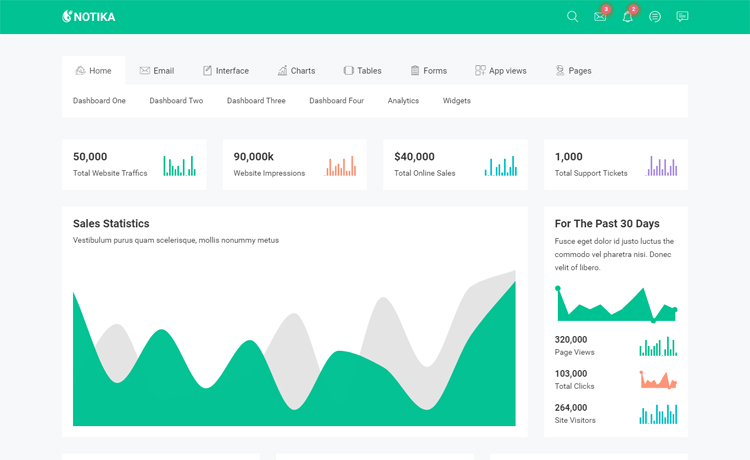
Task: Open the Dashboard Two link
Action: coord(176,101)
